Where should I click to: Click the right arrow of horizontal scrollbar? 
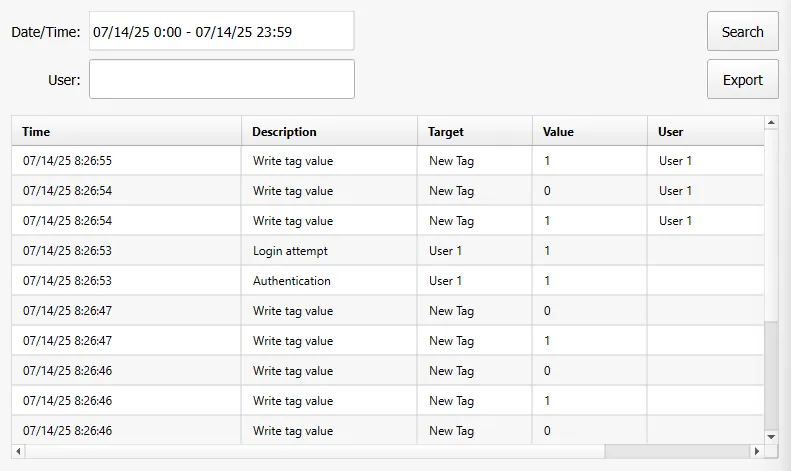tap(757, 452)
